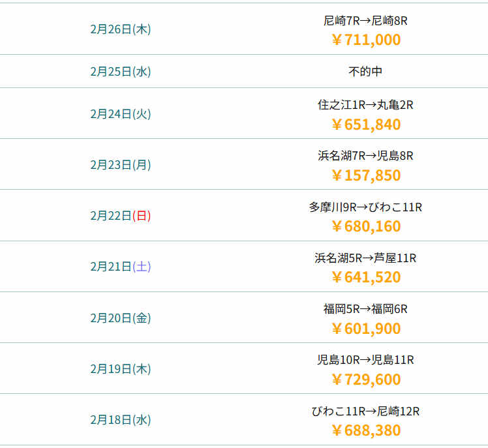
Task: Click the ¥601,900 payout amount
Action: tap(365, 328)
